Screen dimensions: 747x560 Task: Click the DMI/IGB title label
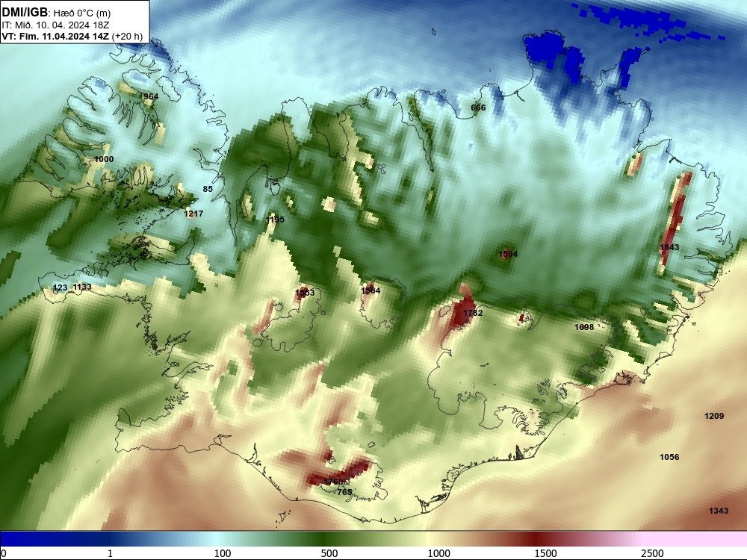click(x=25, y=13)
